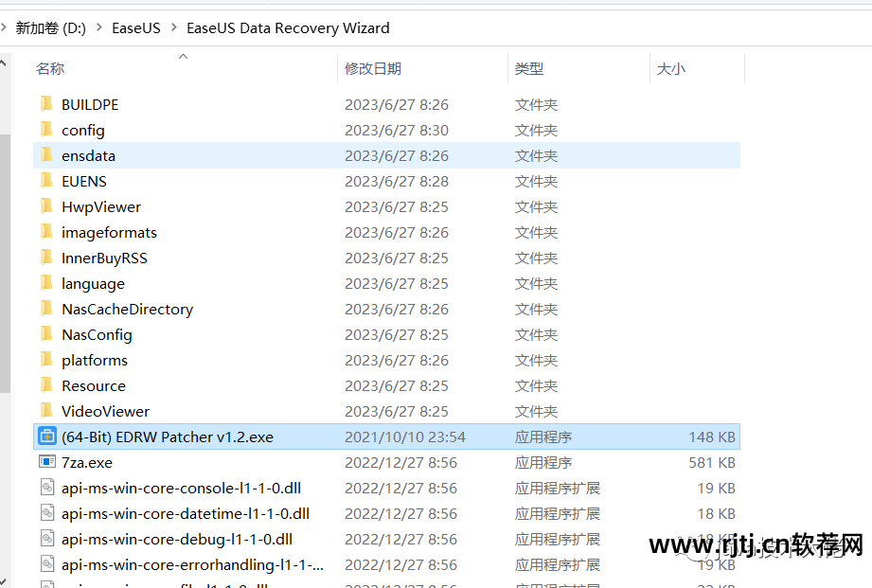Select the HwpViewer folder name
This screenshot has height=588, width=872.
[101, 207]
